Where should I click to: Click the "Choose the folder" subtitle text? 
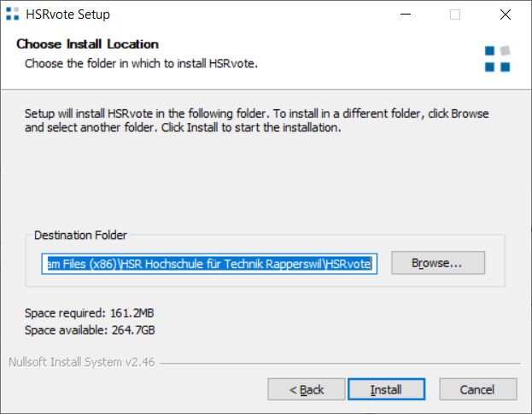(141, 63)
